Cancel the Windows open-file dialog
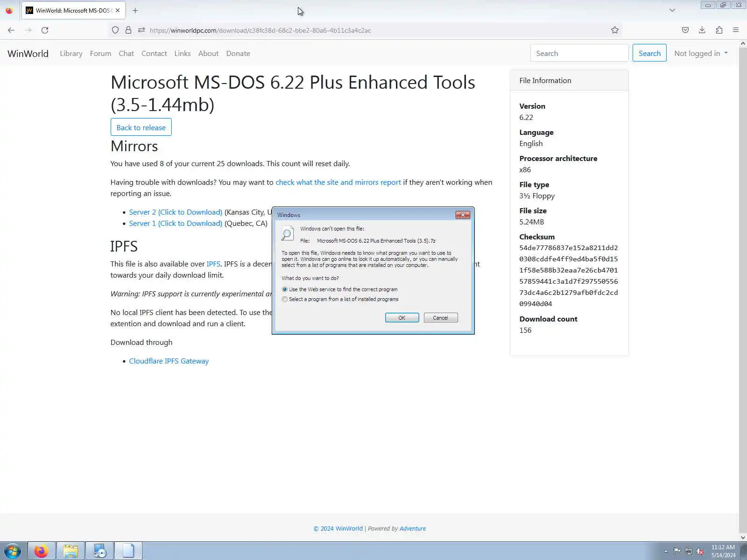The height and width of the screenshot is (560, 747). tap(441, 318)
